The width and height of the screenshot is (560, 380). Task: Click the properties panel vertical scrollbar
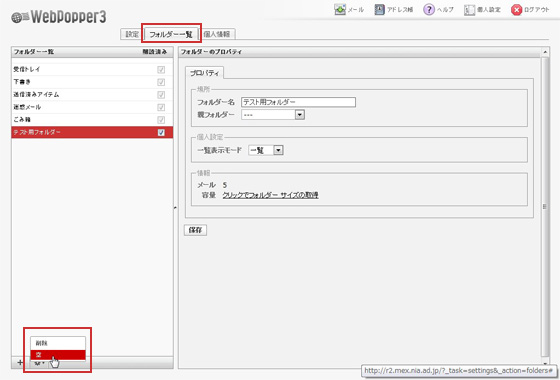tap(545, 206)
